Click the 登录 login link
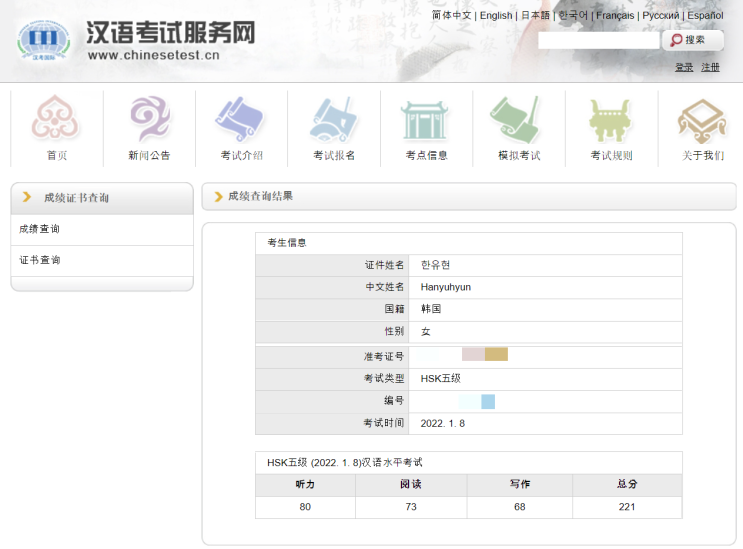This screenshot has height=549, width=743. pyautogui.click(x=684, y=67)
